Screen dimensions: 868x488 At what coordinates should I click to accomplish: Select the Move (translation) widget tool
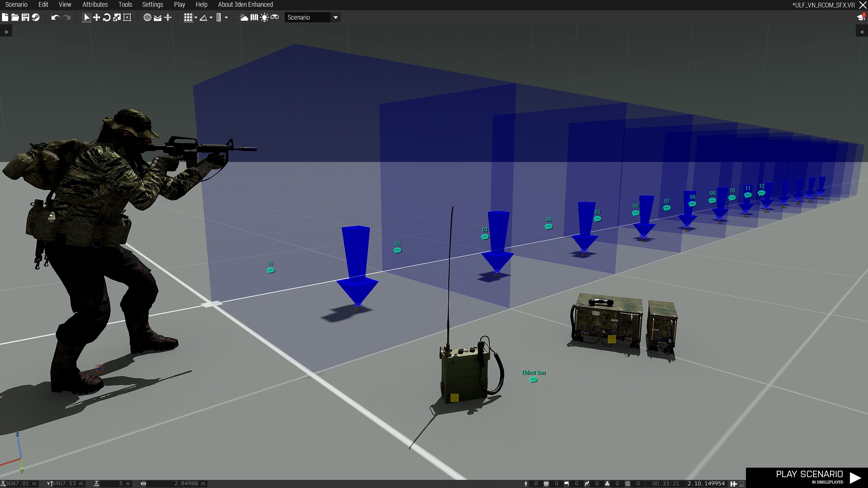[97, 18]
